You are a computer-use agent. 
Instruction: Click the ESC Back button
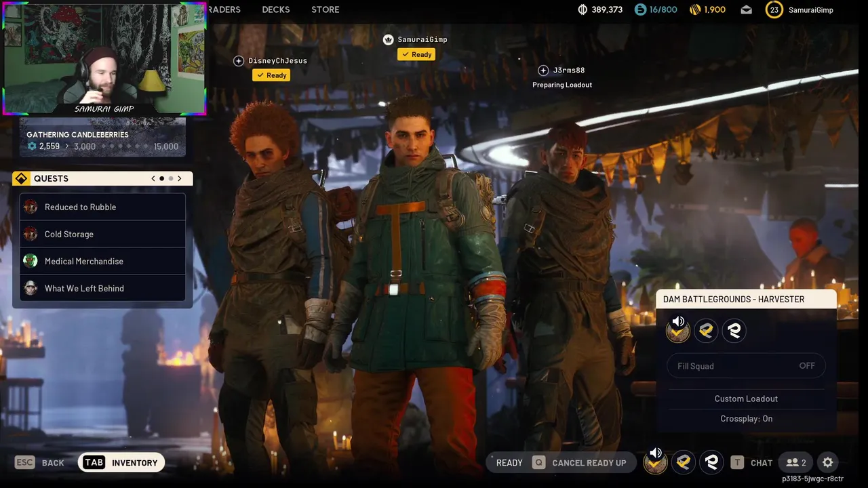pos(39,462)
